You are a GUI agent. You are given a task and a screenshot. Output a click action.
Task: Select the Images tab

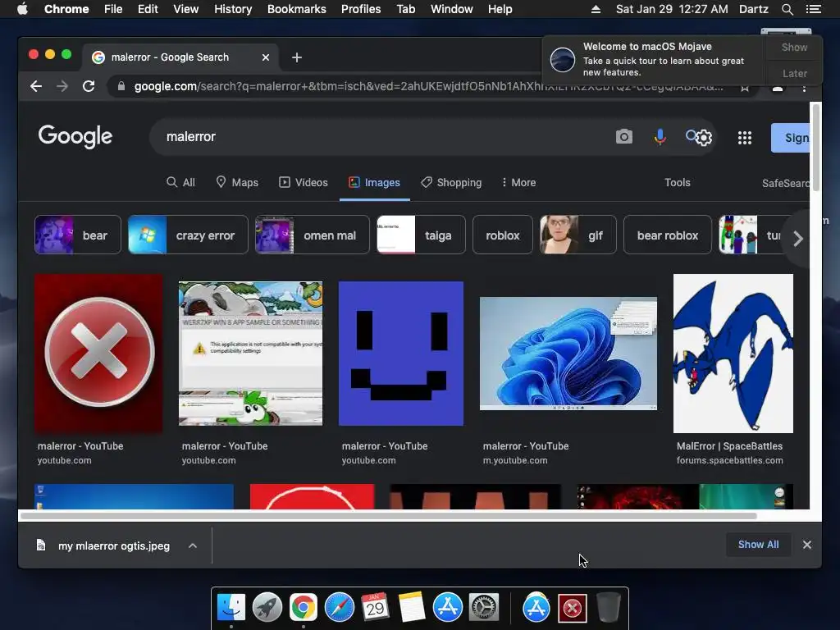click(374, 183)
